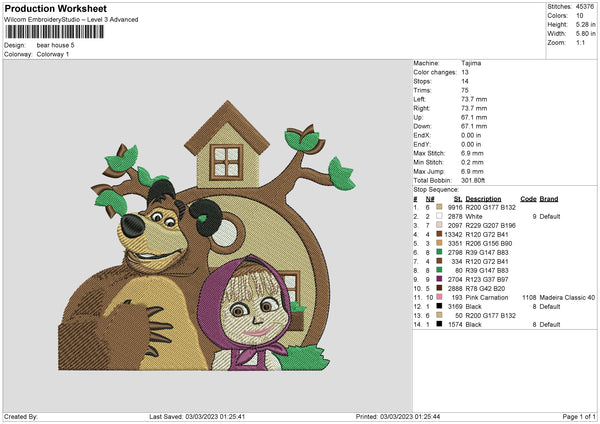
Task: Click the swatch beside R206 G156 B90
Action: point(439,243)
